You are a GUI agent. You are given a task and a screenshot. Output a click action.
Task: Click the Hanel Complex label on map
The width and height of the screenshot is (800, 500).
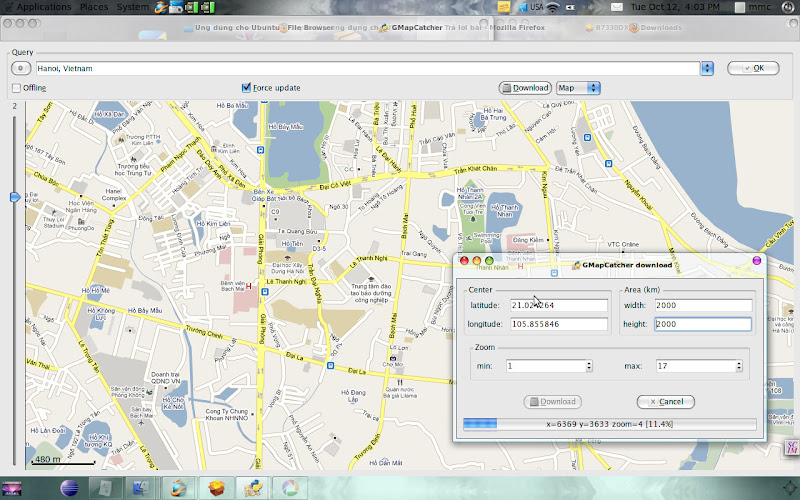[114, 194]
